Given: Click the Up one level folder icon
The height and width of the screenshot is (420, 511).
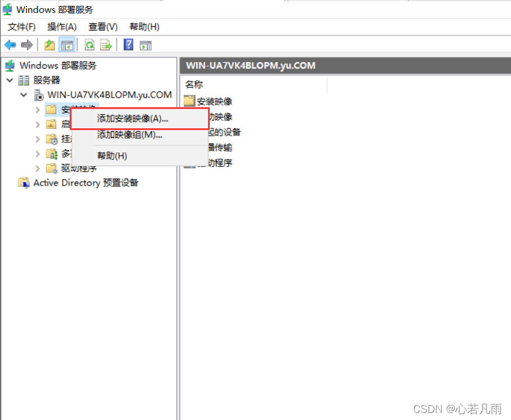Looking at the screenshot, I should tap(50, 45).
